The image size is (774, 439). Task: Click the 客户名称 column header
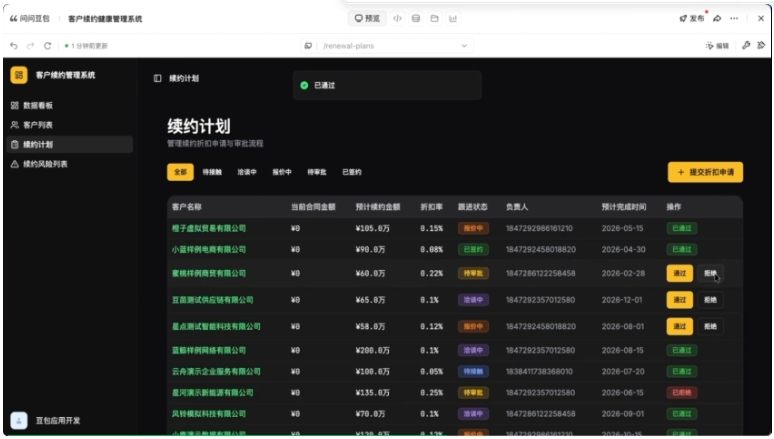[x=187, y=207]
